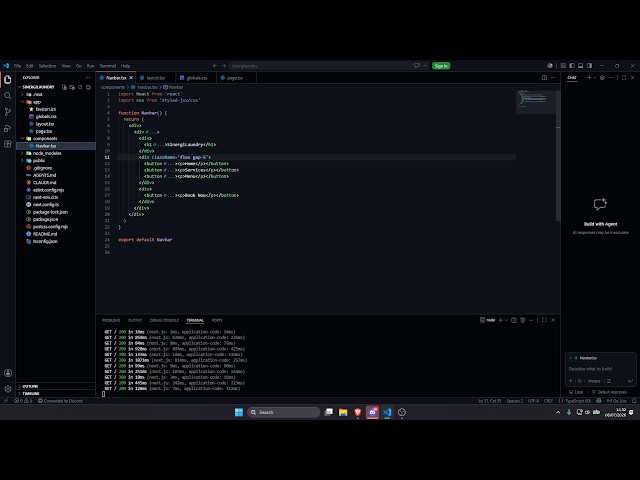Viewport: 640px width, 480px height.
Task: Click the Go Back arrow in the title bar
Action: 215,66
